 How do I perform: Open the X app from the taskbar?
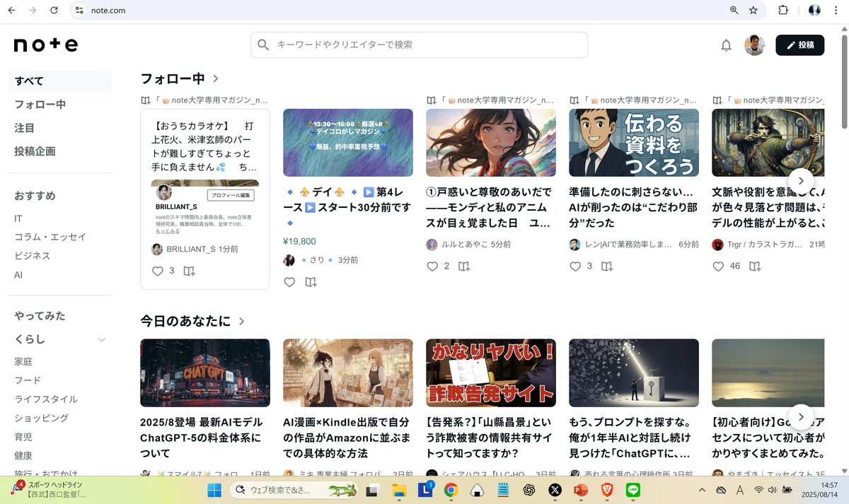[555, 490]
